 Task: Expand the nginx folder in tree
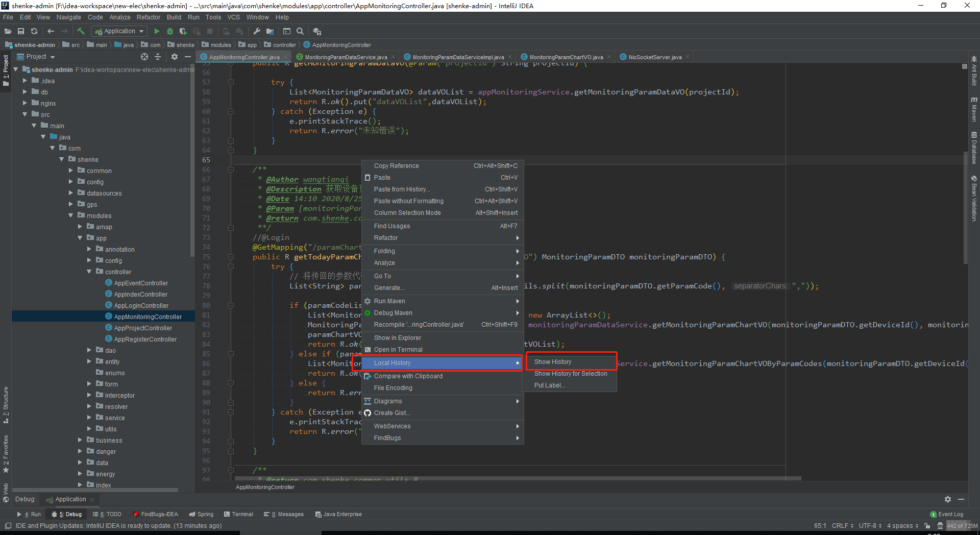click(25, 103)
